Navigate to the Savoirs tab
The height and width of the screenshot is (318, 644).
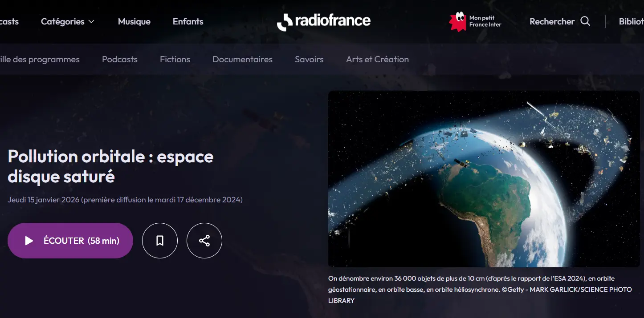[309, 59]
